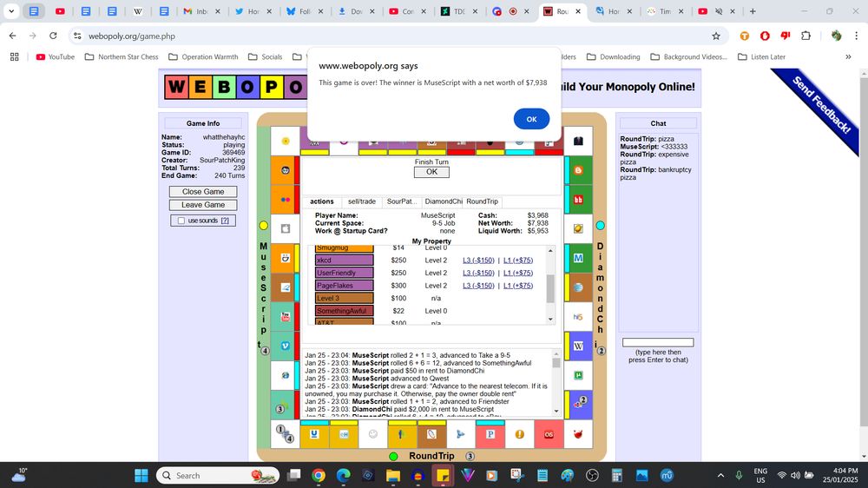
Task: Click the PayPal board space
Action: pyautogui.click(x=490, y=434)
